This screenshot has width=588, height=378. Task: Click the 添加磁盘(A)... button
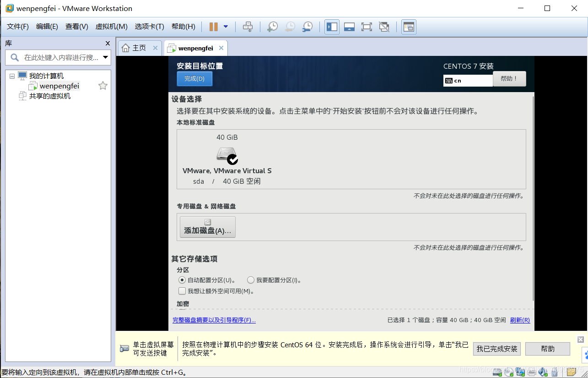[208, 227]
